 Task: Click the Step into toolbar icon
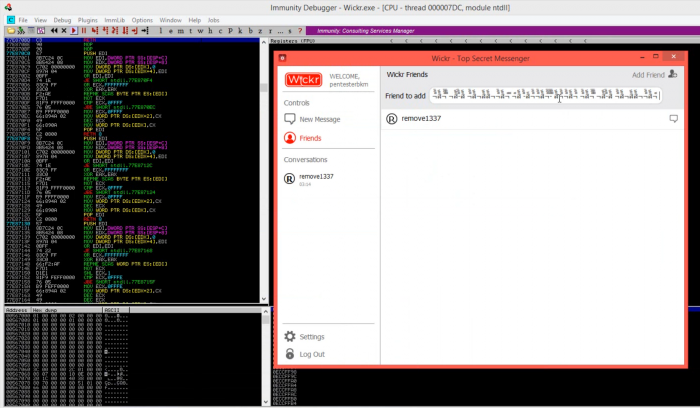95,30
